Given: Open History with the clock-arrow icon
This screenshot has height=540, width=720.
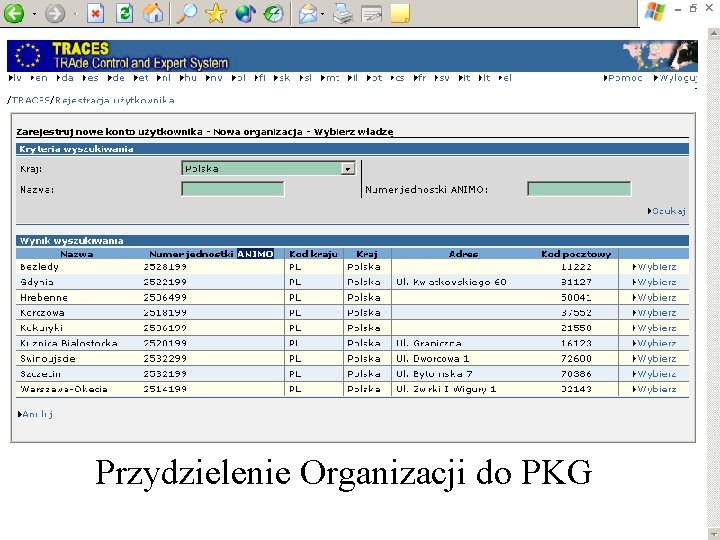Looking at the screenshot, I should [x=274, y=13].
